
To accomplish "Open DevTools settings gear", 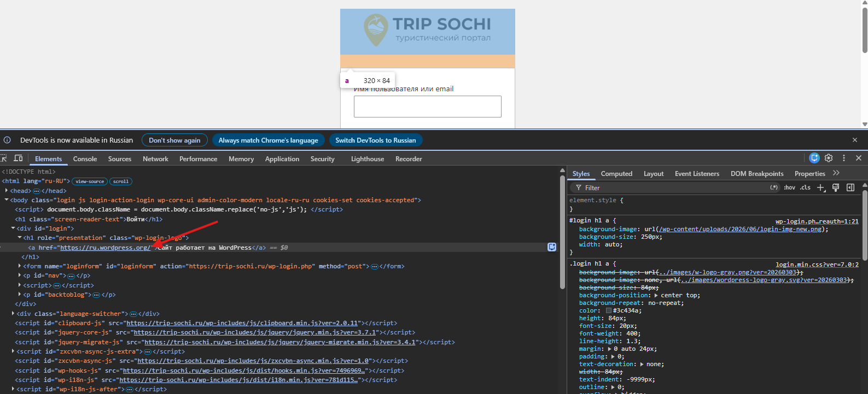I will 829,158.
